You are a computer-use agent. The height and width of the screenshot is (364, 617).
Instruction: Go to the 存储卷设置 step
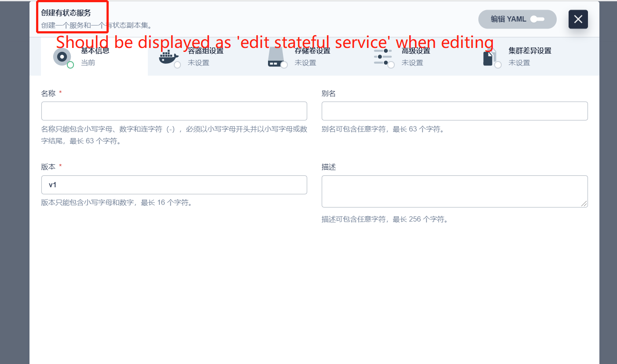point(308,57)
